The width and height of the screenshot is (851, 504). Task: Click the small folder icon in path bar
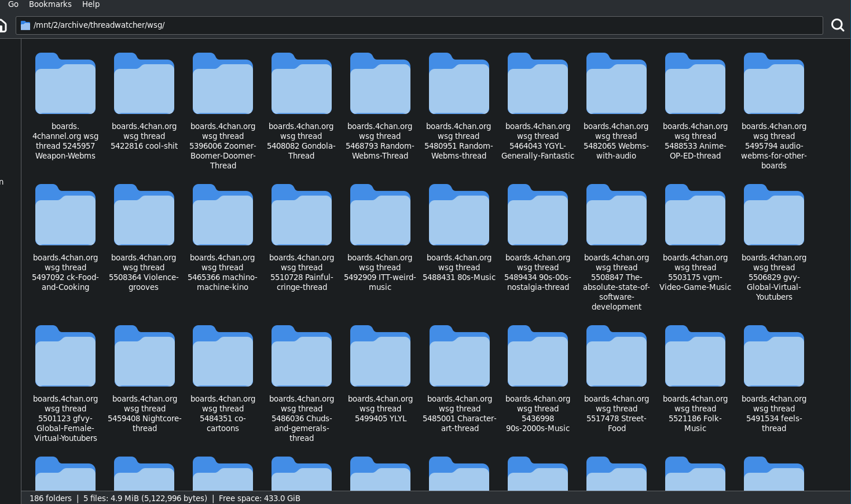(x=25, y=25)
